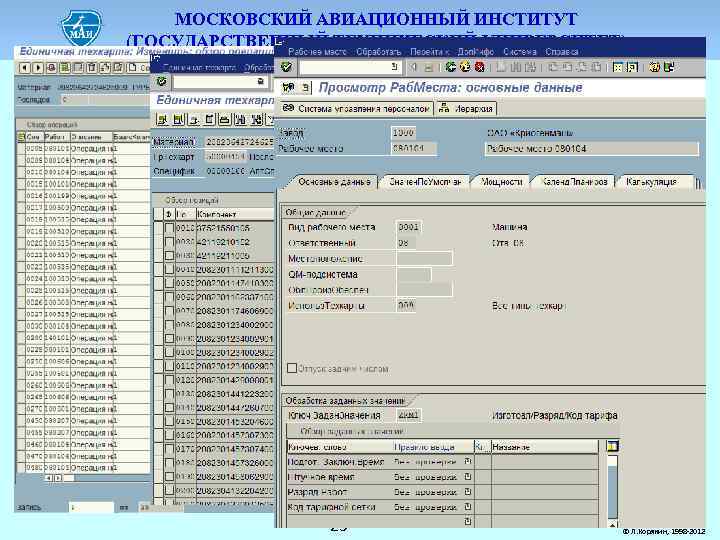This screenshot has width=720, height=540.
Task: Open rule dropdown for Разряд работ row
Action: pyautogui.click(x=467, y=492)
